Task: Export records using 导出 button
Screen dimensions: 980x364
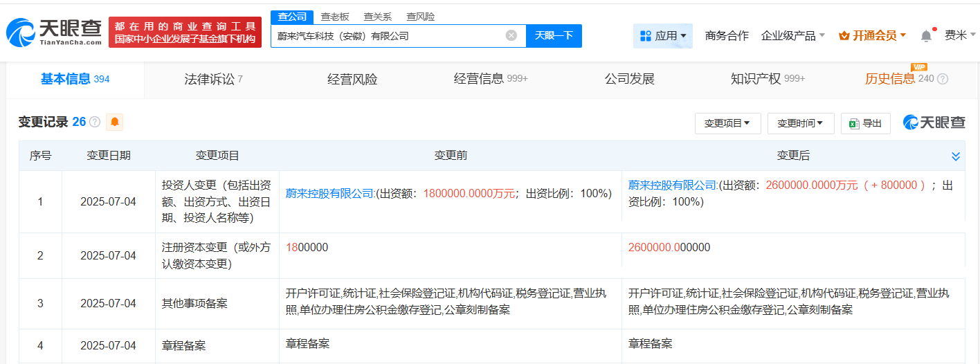Action: coord(866,123)
